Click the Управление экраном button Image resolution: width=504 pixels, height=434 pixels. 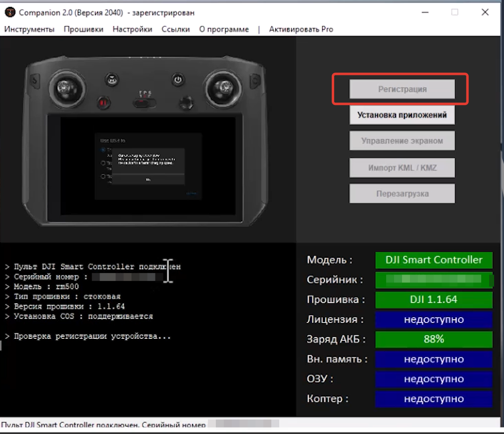coord(402,141)
